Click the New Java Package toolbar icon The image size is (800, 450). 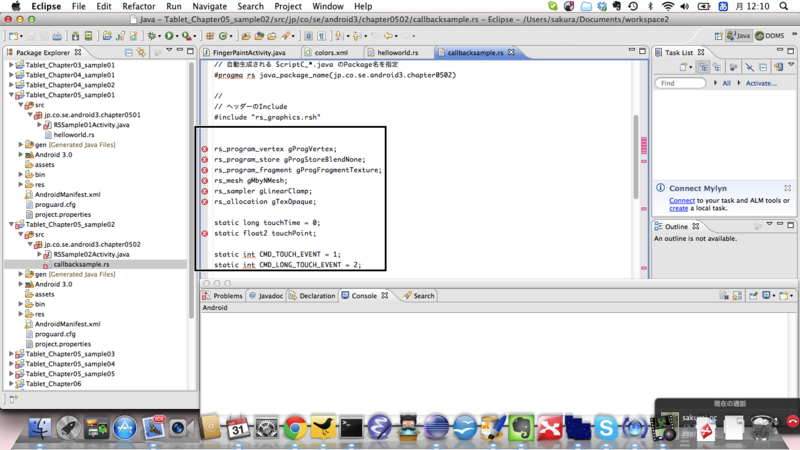click(x=210, y=36)
